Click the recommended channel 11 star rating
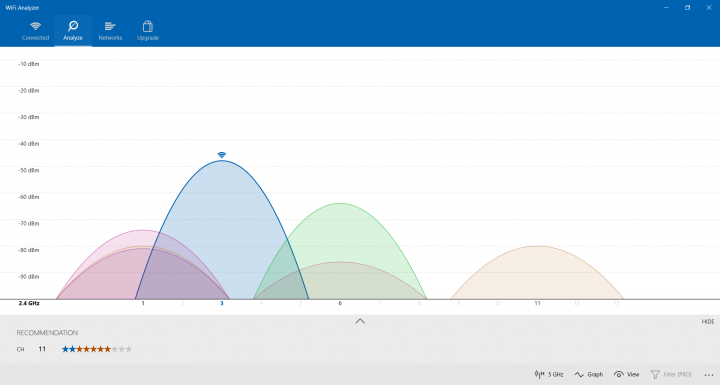The width and height of the screenshot is (720, 385). pos(97,349)
